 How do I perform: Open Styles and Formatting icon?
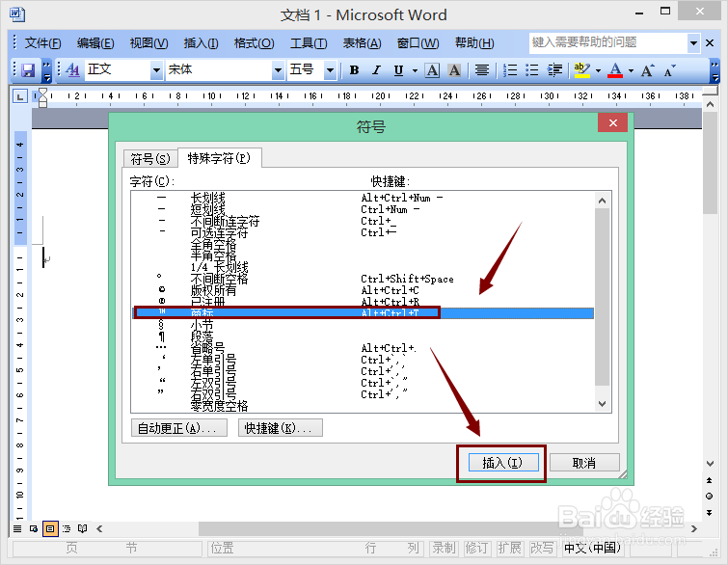(73, 70)
